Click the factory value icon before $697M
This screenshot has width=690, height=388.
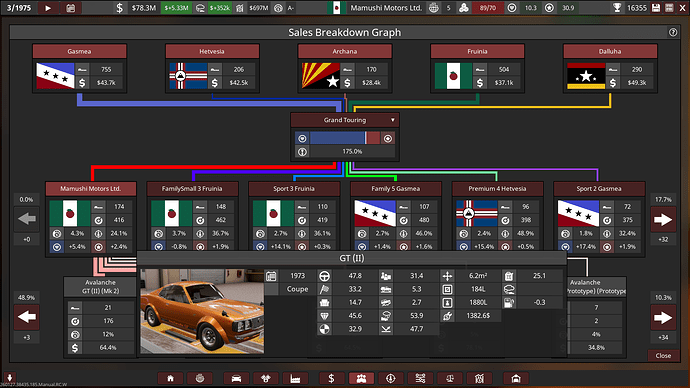(240, 8)
